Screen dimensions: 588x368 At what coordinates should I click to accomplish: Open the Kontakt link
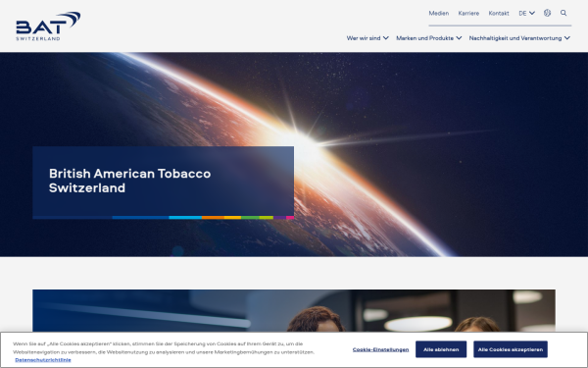(499, 13)
